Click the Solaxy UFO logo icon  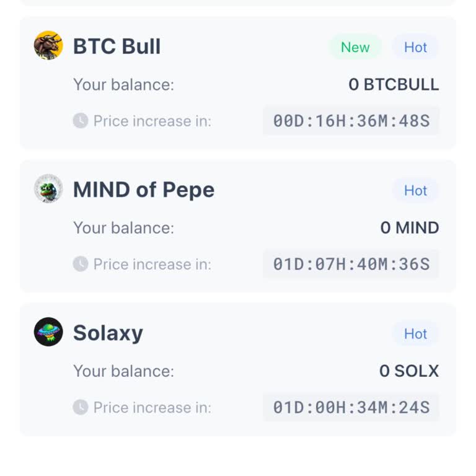48,332
